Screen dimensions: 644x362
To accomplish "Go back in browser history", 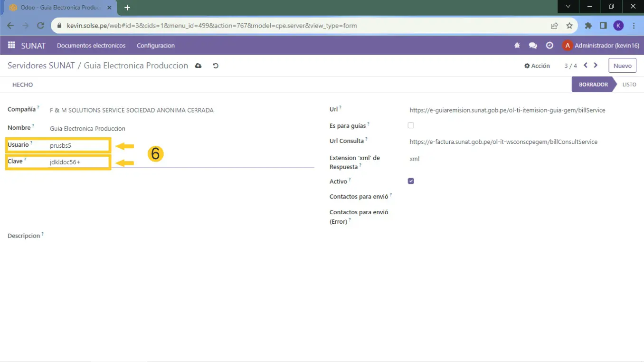I will point(10,26).
